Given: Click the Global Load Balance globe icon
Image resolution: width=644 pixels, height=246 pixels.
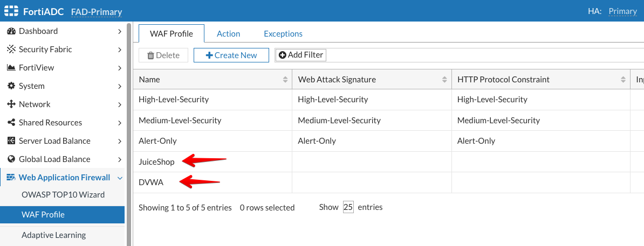Looking at the screenshot, I should click(x=11, y=159).
